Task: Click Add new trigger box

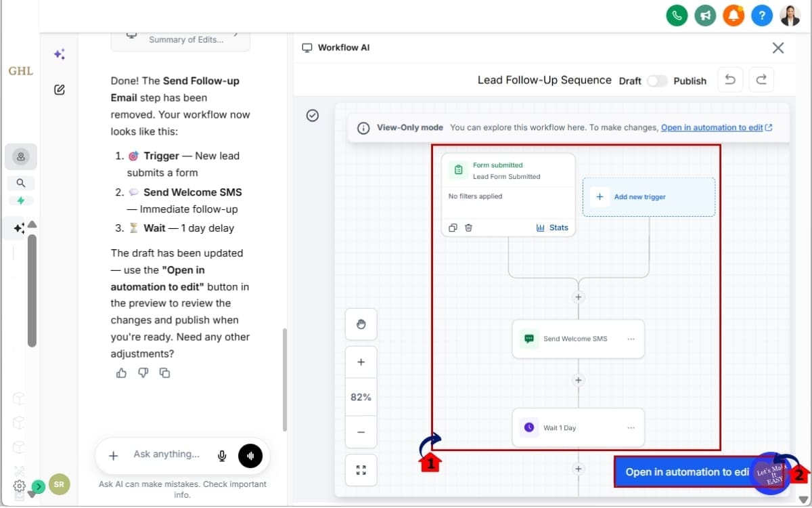Action: coord(649,197)
